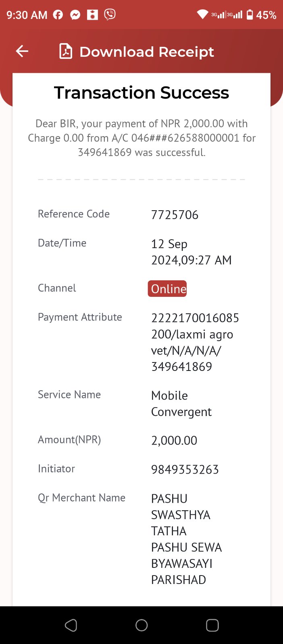This screenshot has height=644, width=283.
Task: Tap the Facebook notification icon
Action: 58,15
